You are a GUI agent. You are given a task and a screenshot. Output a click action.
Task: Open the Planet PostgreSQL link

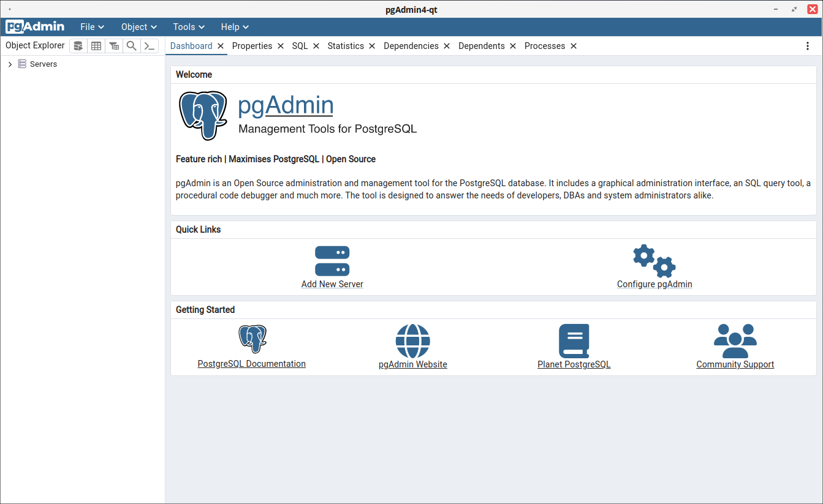[574, 364]
